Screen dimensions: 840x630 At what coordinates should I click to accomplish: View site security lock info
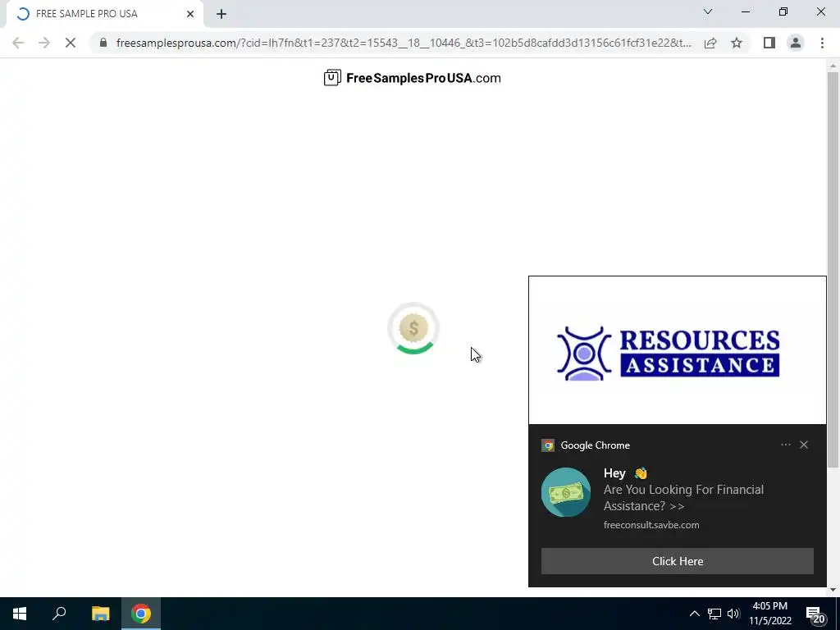pos(103,43)
